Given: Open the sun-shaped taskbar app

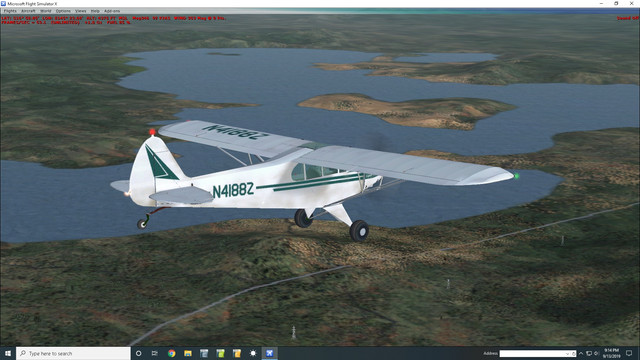Looking at the screenshot, I should point(253,353).
